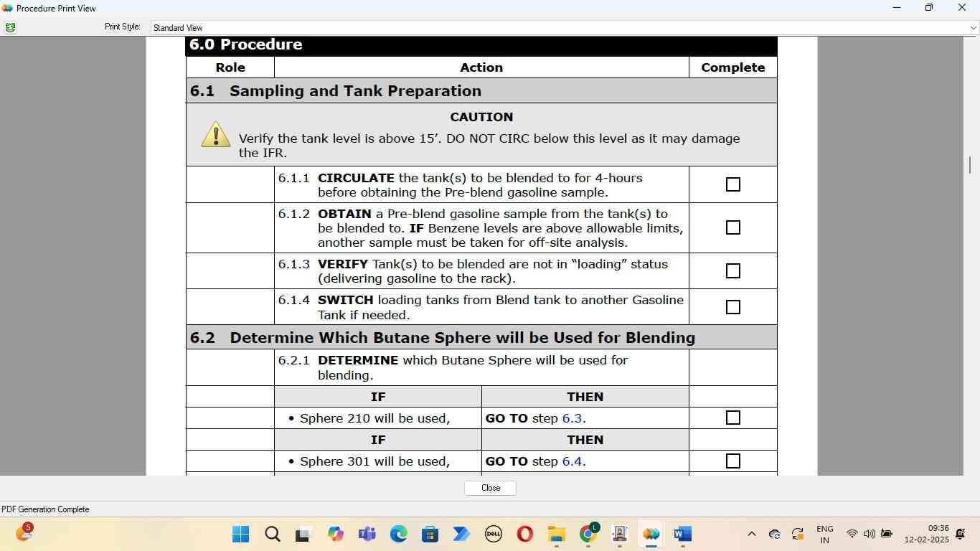Click the volume speaker tray icon
Viewport: 980px width, 551px height.
(x=869, y=534)
